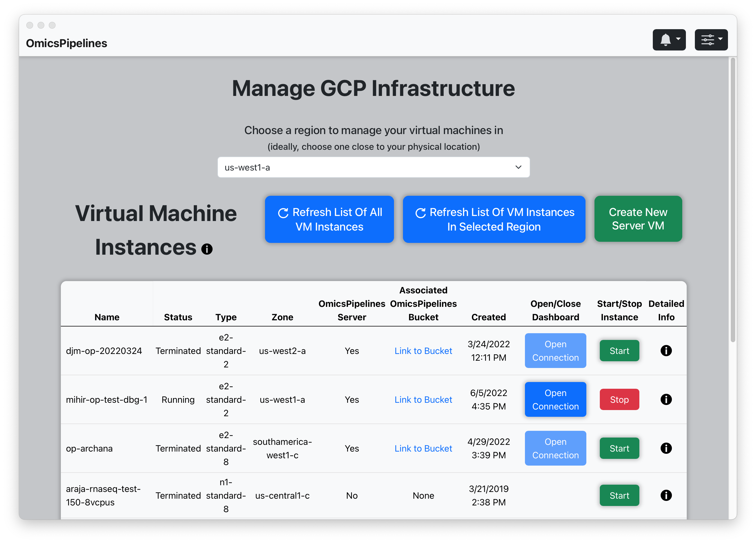Open connection for op-archana
Image resolution: width=756 pixels, height=543 pixels.
555,448
